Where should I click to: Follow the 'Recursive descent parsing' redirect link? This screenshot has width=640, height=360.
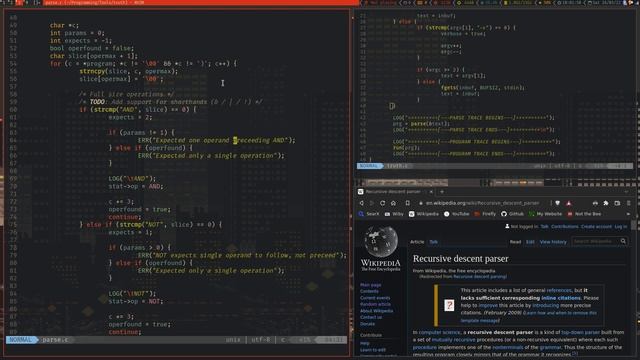pos(480,276)
